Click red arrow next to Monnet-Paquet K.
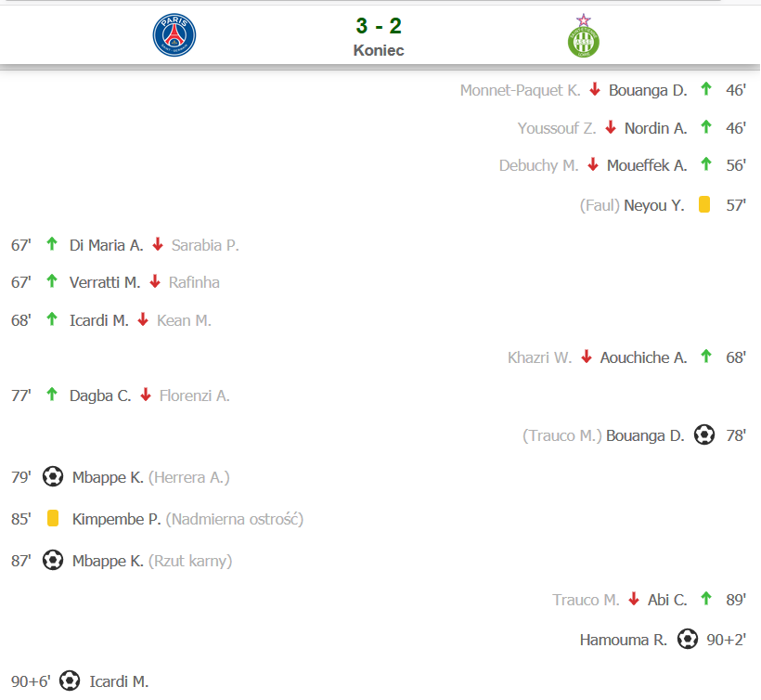Image resolution: width=761 pixels, height=700 pixels. point(595,90)
